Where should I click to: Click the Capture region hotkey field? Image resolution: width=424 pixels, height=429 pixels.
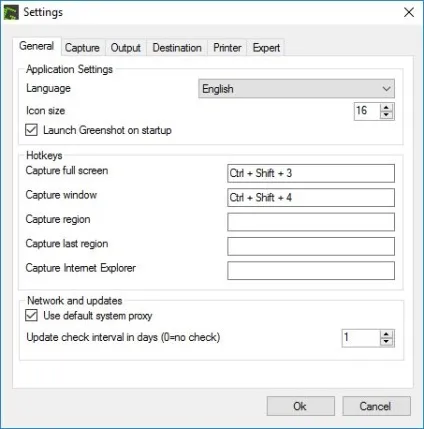point(311,222)
